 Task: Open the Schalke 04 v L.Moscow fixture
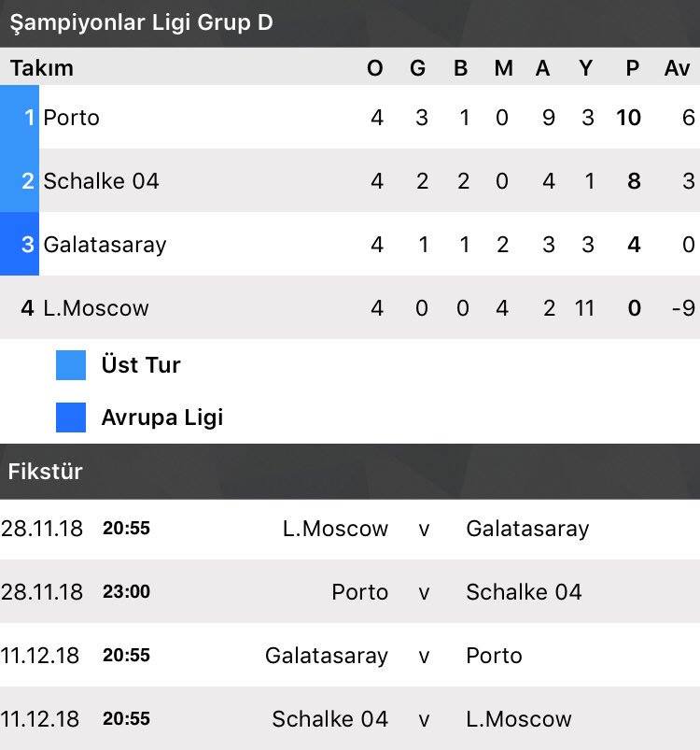click(x=350, y=718)
